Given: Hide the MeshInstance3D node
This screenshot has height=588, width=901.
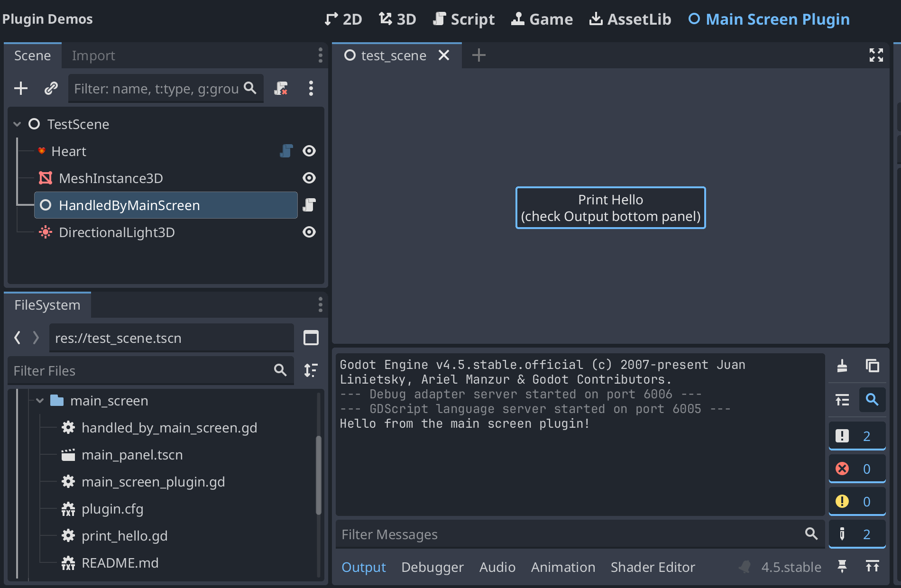Looking at the screenshot, I should 309,178.
